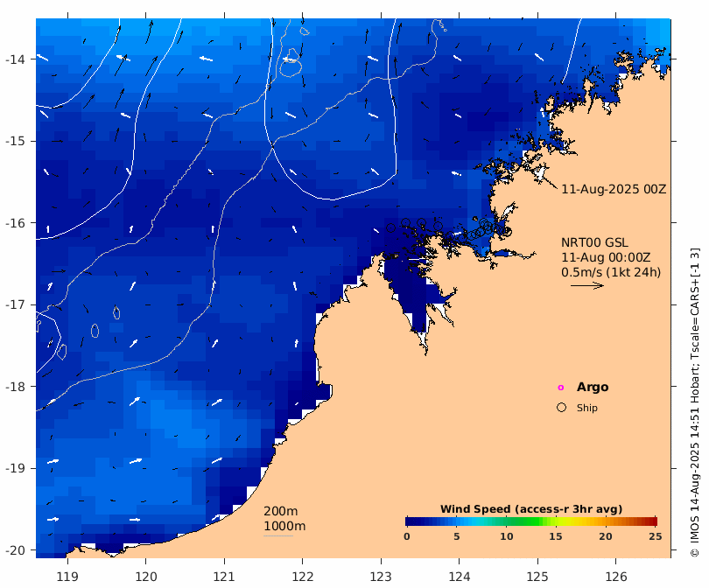709x588 pixels.
Task: Click the IMOS copyright vertical text
Action: [694, 402]
